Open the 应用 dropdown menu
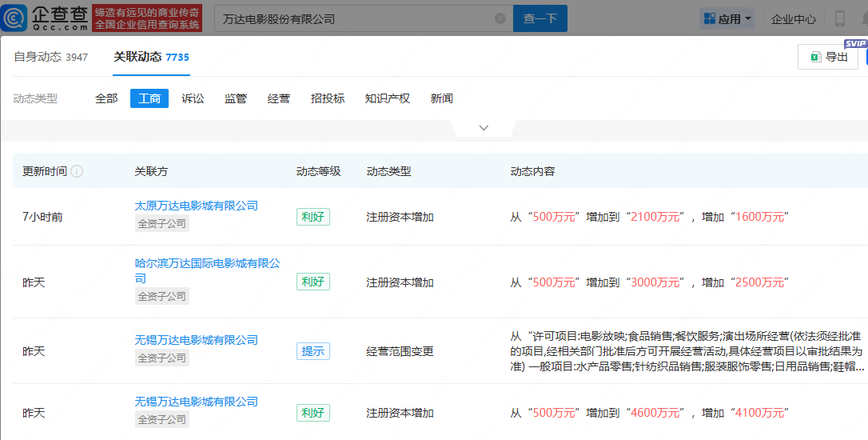 (728, 18)
